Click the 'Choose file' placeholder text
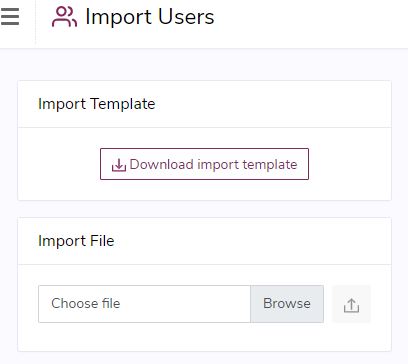 (86, 304)
